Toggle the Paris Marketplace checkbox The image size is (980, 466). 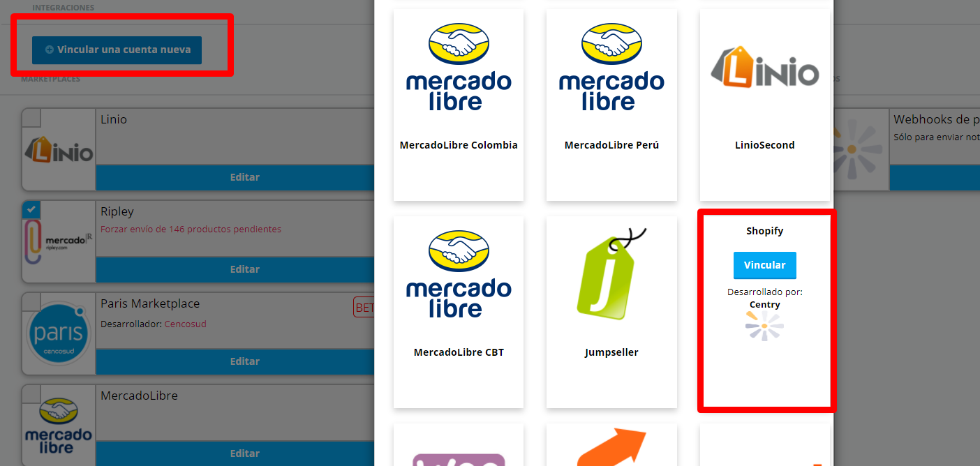pos(31,302)
